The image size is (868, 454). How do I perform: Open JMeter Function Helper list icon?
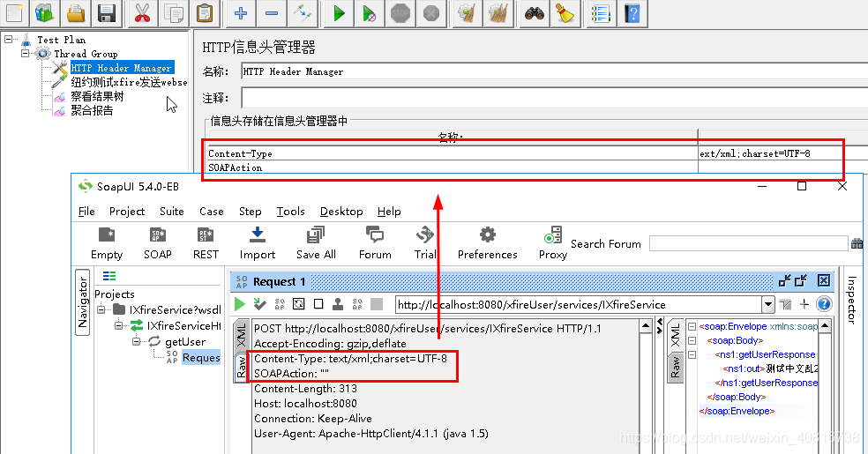click(x=602, y=12)
